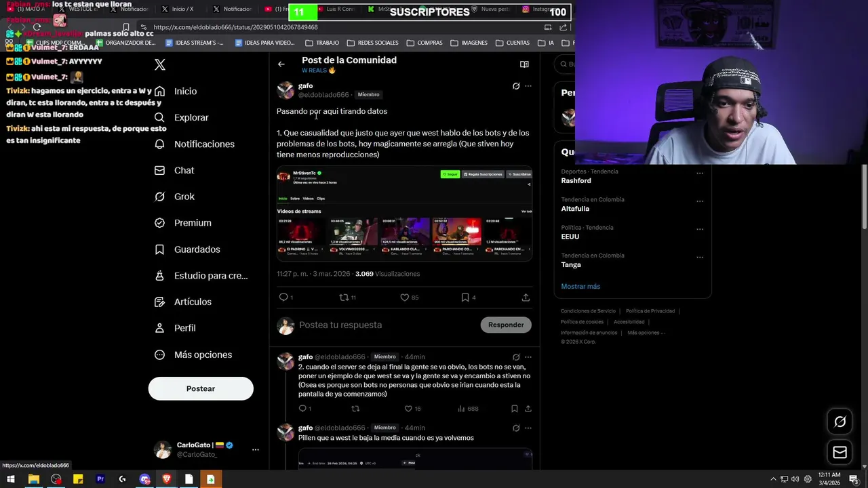This screenshot has height=488, width=868.
Task: Open account menu dots beside CarloGato
Action: click(256, 449)
